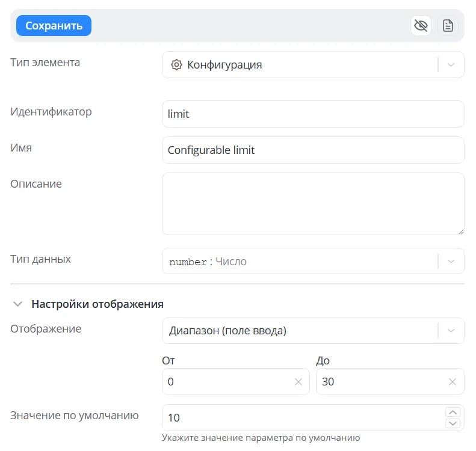Click the Отображение dropdown chevron

[x=451, y=331]
